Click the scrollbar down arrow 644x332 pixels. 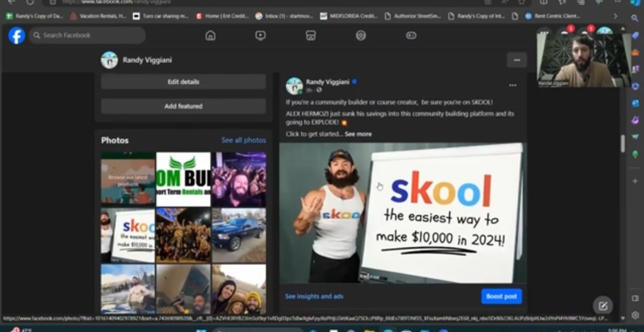coord(623,318)
